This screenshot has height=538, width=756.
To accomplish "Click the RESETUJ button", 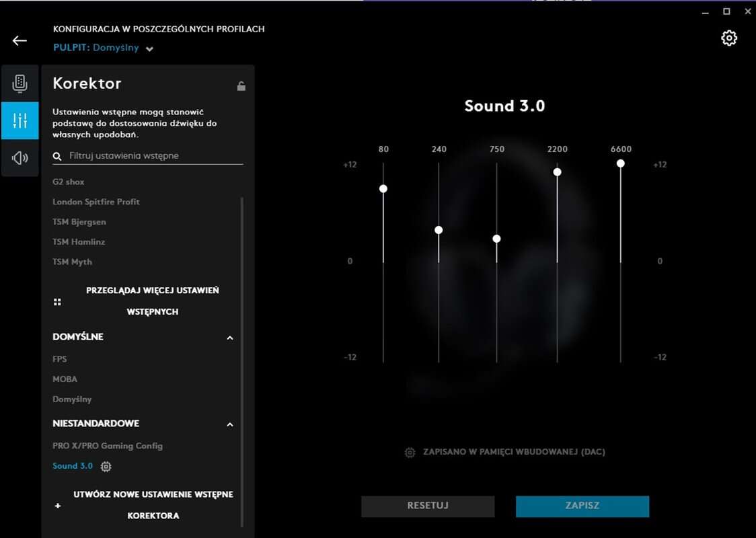I will [x=428, y=506].
